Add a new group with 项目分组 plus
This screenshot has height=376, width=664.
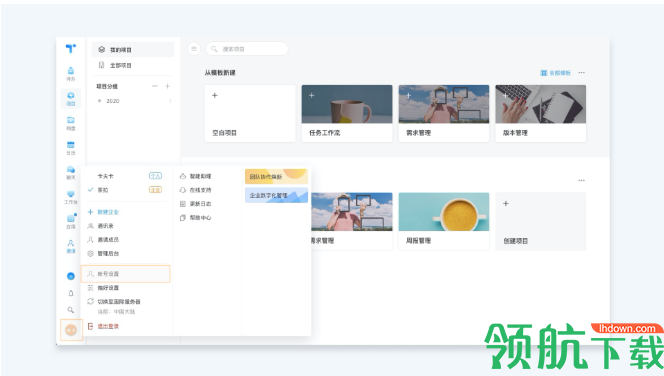tap(167, 86)
